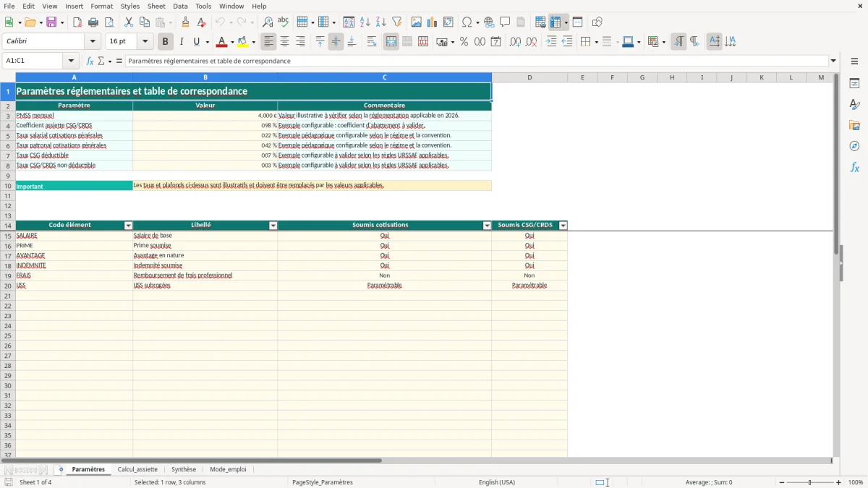Open the Soumis cotisations filter dropdown

(488, 226)
